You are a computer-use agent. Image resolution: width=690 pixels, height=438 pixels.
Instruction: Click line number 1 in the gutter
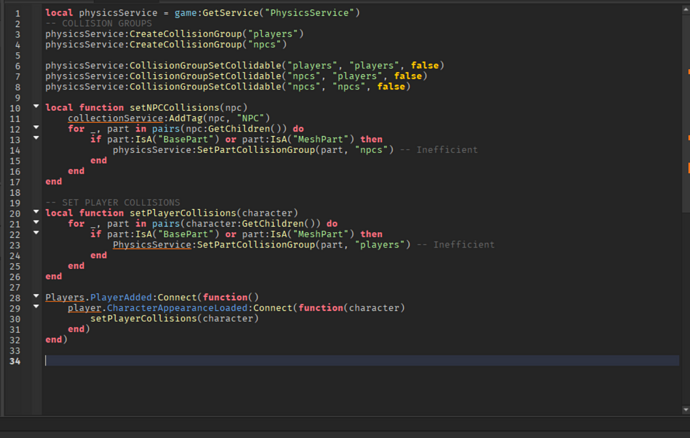17,12
